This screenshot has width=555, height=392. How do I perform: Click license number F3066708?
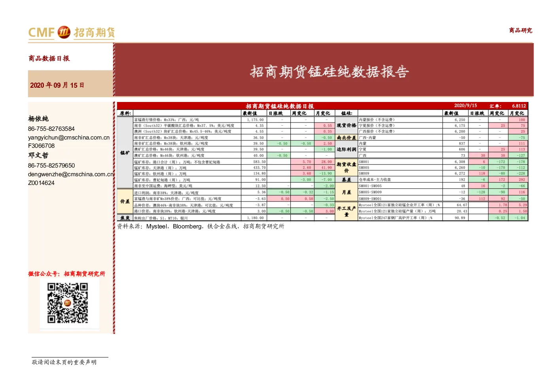pyautogui.click(x=42, y=146)
